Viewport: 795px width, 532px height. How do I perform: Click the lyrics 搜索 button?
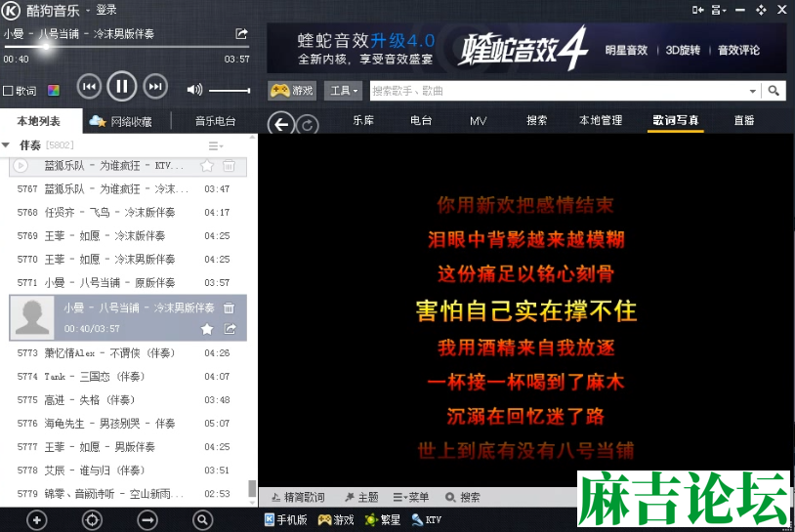(x=462, y=498)
